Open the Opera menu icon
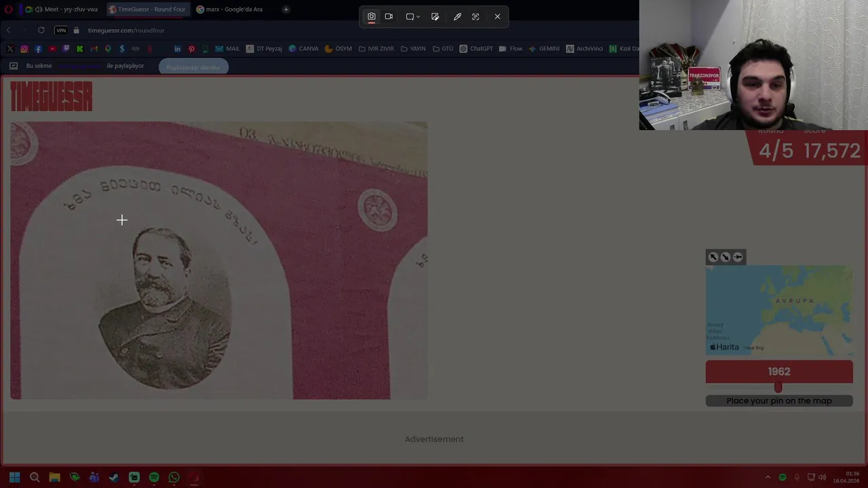This screenshot has height=488, width=868. 8,9
